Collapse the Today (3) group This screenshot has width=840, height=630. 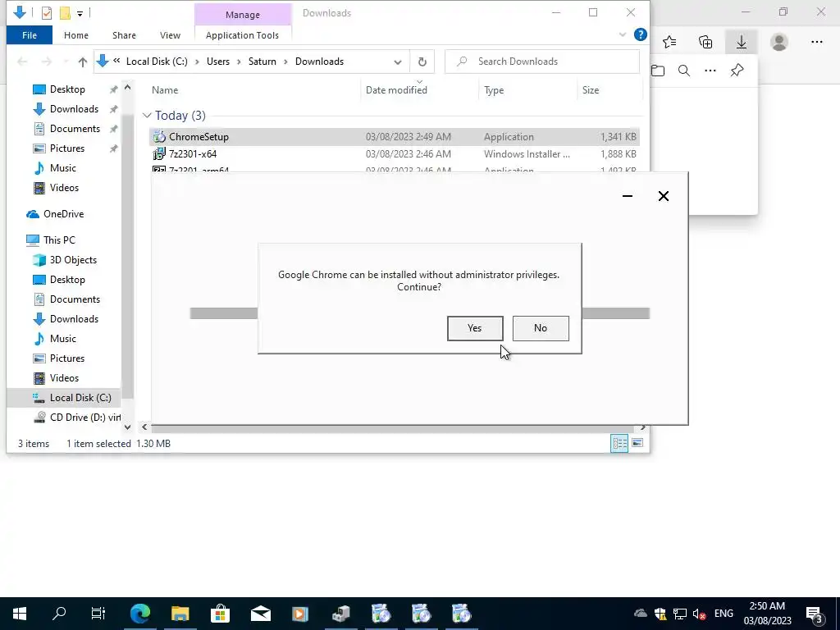pos(147,116)
